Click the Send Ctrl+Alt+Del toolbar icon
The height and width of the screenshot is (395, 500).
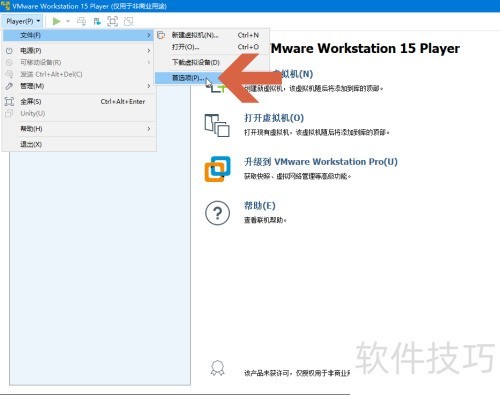coord(81,22)
